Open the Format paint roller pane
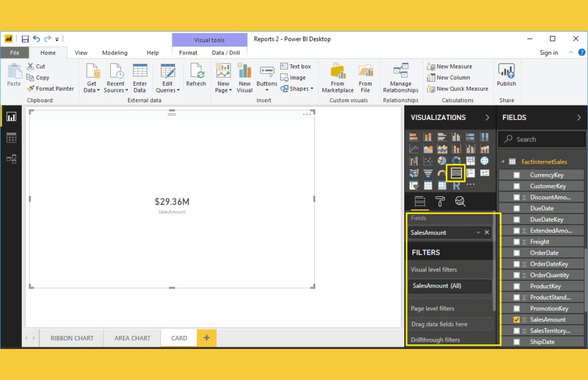Image resolution: width=588 pixels, height=380 pixels. pyautogui.click(x=440, y=201)
